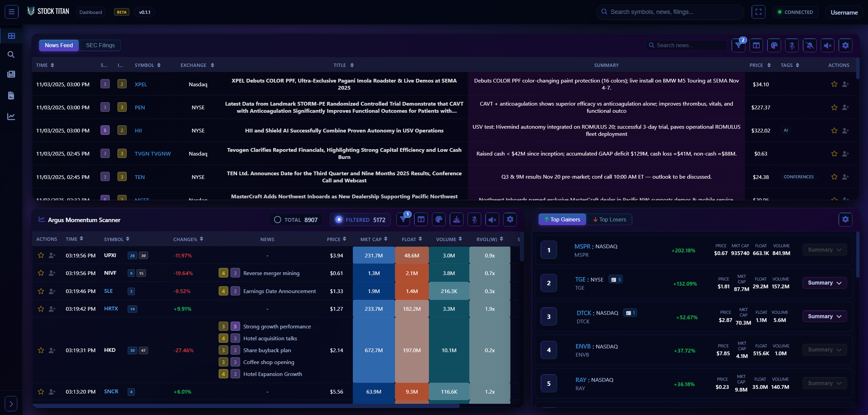Expand the collapsed sidebar with the arrow chevron

click(x=11, y=403)
